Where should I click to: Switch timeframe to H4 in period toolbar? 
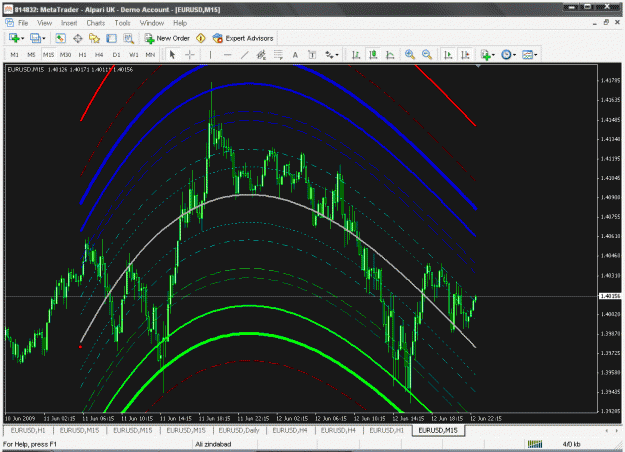click(99, 55)
